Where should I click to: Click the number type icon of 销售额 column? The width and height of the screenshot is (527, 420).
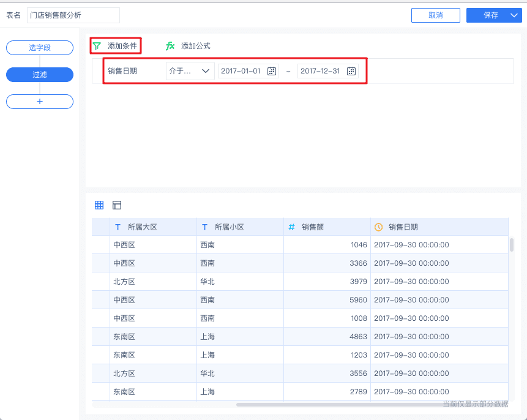point(291,227)
